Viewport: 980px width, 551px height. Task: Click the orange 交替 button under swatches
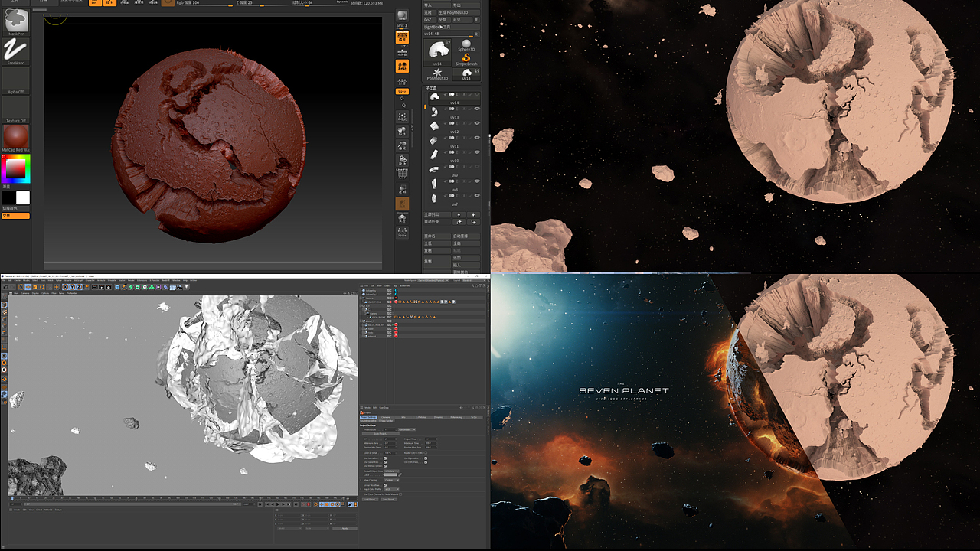pyautogui.click(x=15, y=216)
